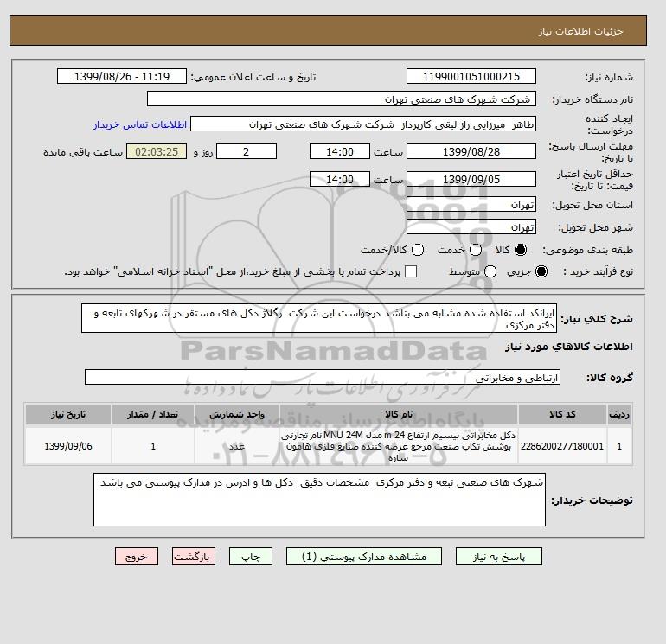Open the اطلاعات تماس خریدار link
666x644 pixels.
tap(140, 124)
